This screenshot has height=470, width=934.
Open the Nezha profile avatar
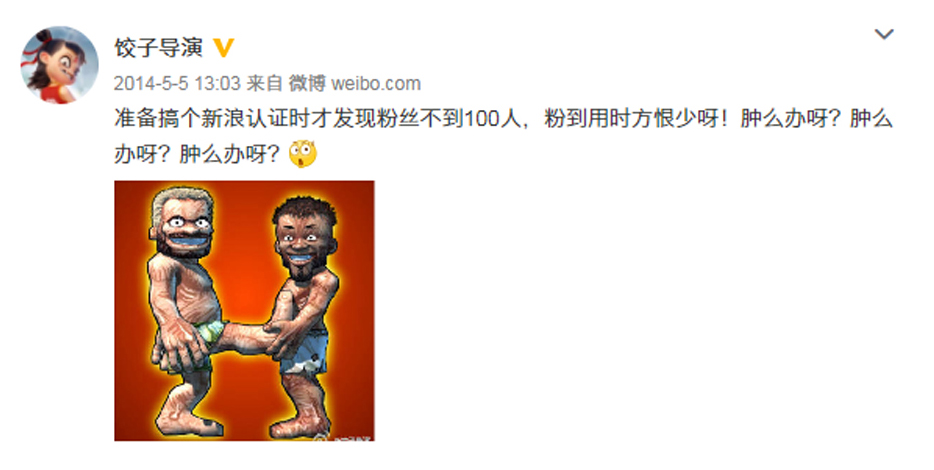pyautogui.click(x=60, y=65)
